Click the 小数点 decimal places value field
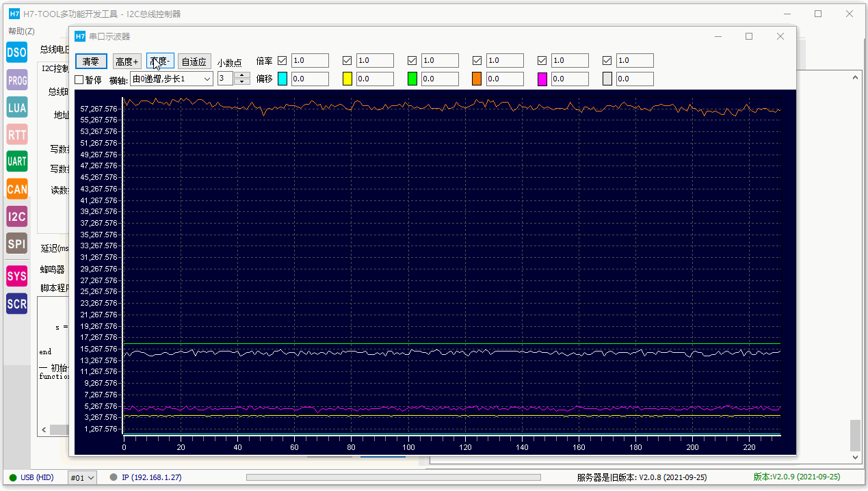This screenshot has height=491, width=868. pos(226,79)
